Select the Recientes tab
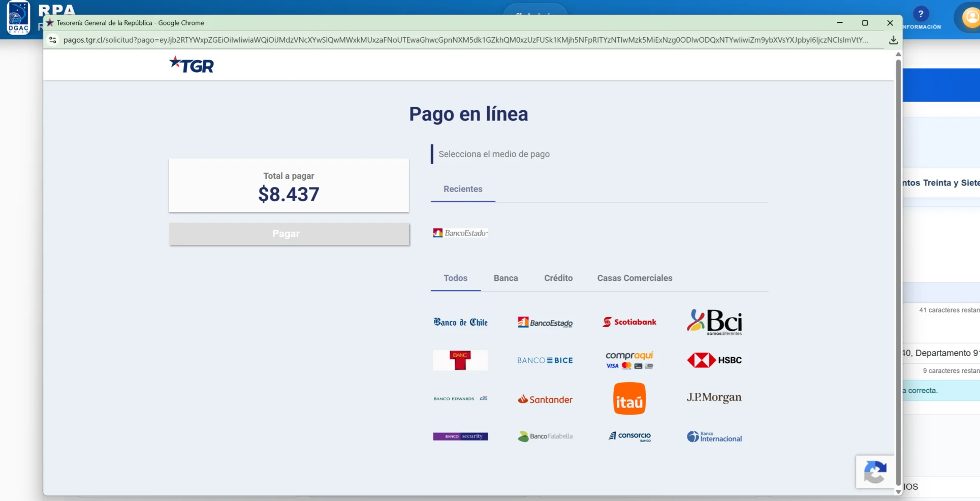980x501 pixels. point(463,189)
